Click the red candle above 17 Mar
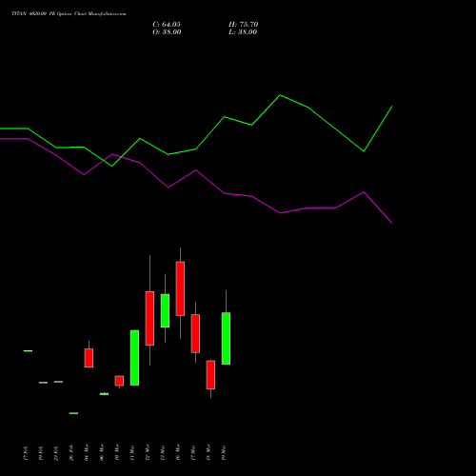 195,333
